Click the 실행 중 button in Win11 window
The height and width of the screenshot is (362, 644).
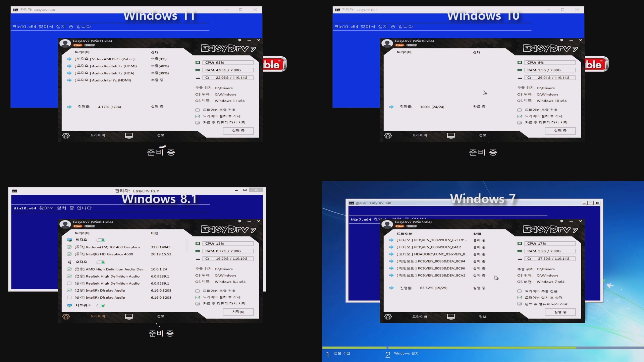pos(238,131)
